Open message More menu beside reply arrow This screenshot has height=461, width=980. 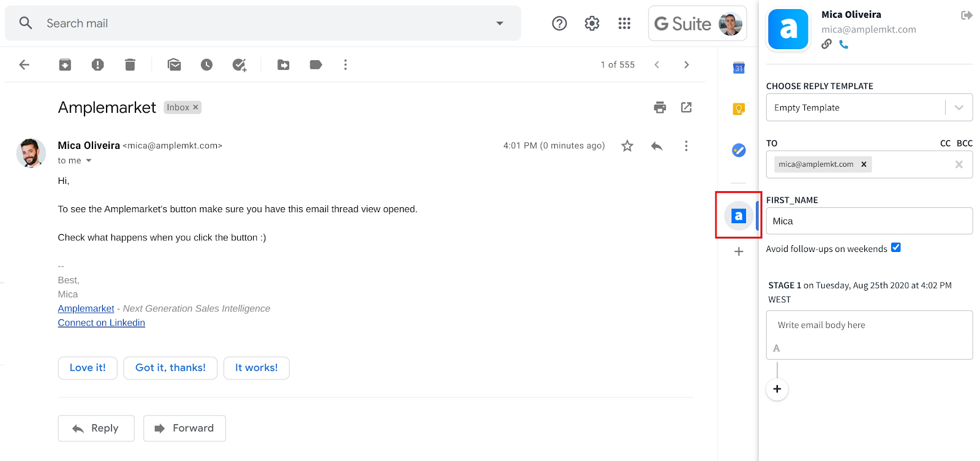pos(686,146)
